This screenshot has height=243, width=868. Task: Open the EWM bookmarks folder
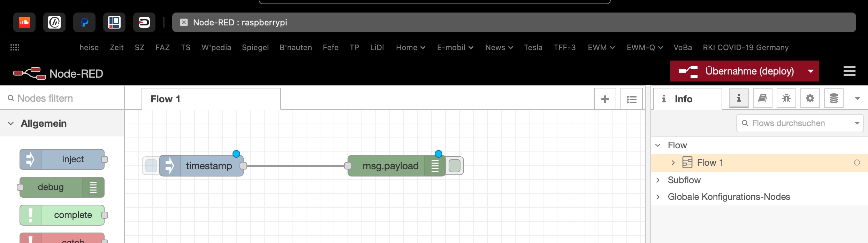point(601,47)
